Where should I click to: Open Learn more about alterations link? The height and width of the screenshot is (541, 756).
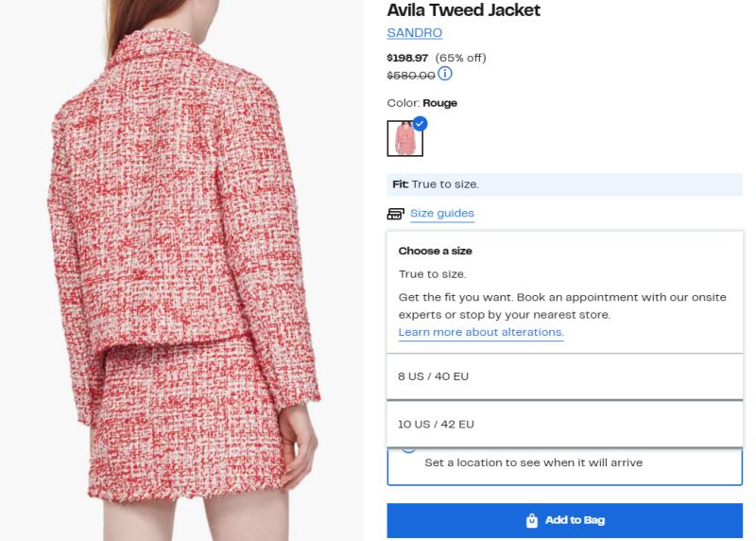[481, 332]
